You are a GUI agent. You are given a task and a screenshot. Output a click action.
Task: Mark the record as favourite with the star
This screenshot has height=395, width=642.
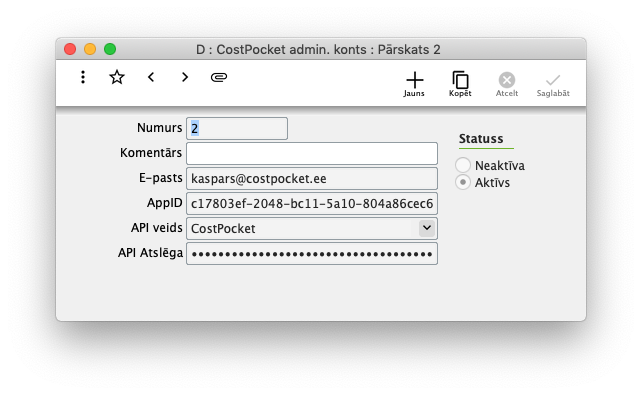(x=117, y=77)
